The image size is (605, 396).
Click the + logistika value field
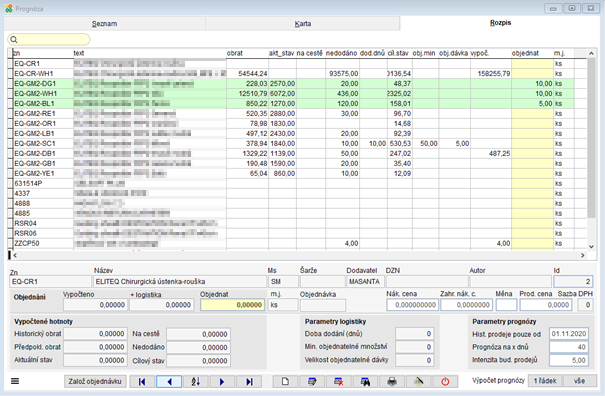[x=161, y=305]
